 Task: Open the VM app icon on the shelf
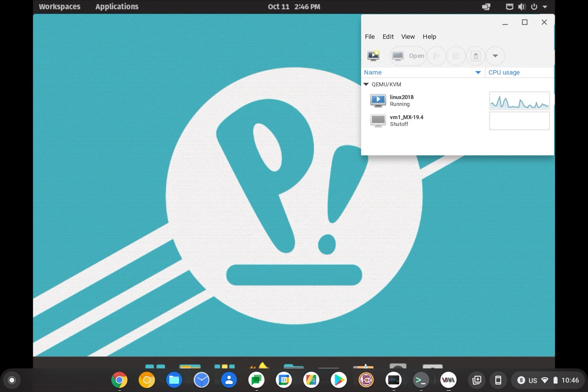click(448, 380)
